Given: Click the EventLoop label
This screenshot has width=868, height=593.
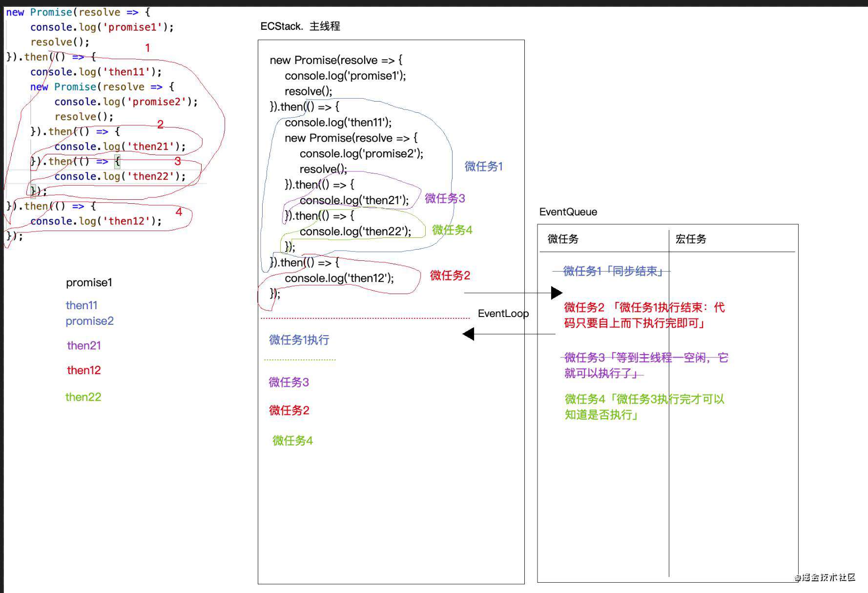Looking at the screenshot, I should point(503,314).
